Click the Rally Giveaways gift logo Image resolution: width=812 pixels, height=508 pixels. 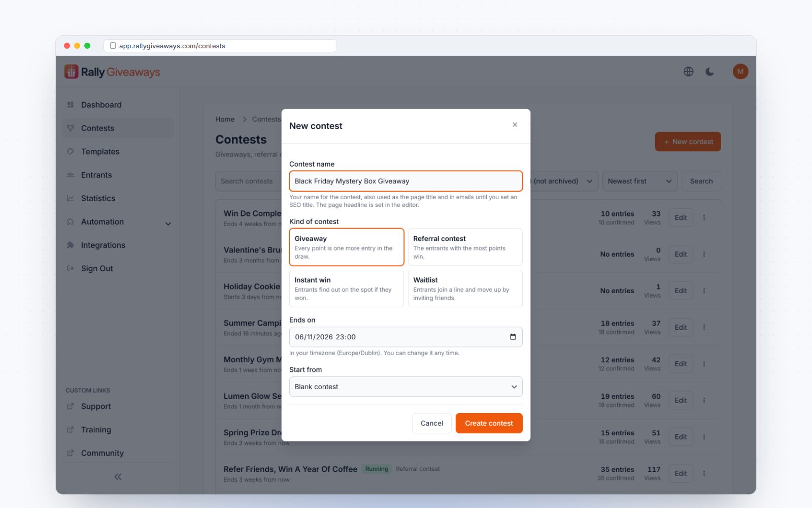click(x=71, y=72)
